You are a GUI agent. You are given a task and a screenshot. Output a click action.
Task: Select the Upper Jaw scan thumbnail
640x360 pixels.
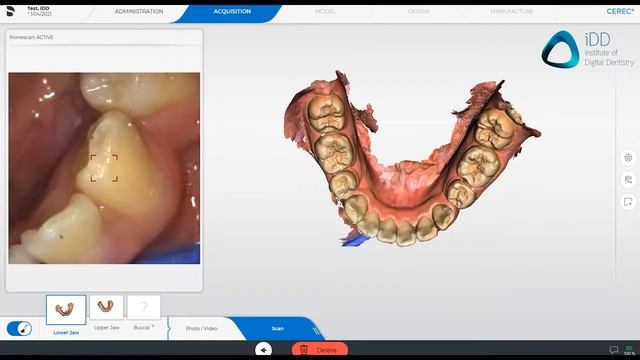coord(106,307)
